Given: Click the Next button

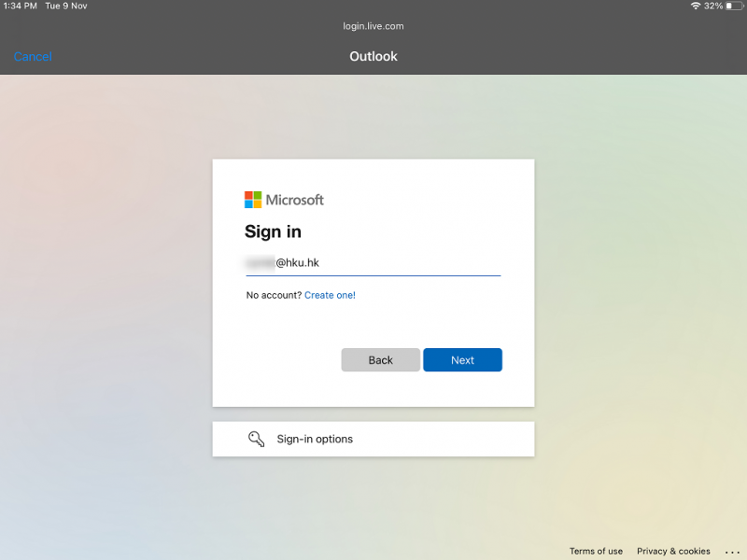Looking at the screenshot, I should pos(462,360).
